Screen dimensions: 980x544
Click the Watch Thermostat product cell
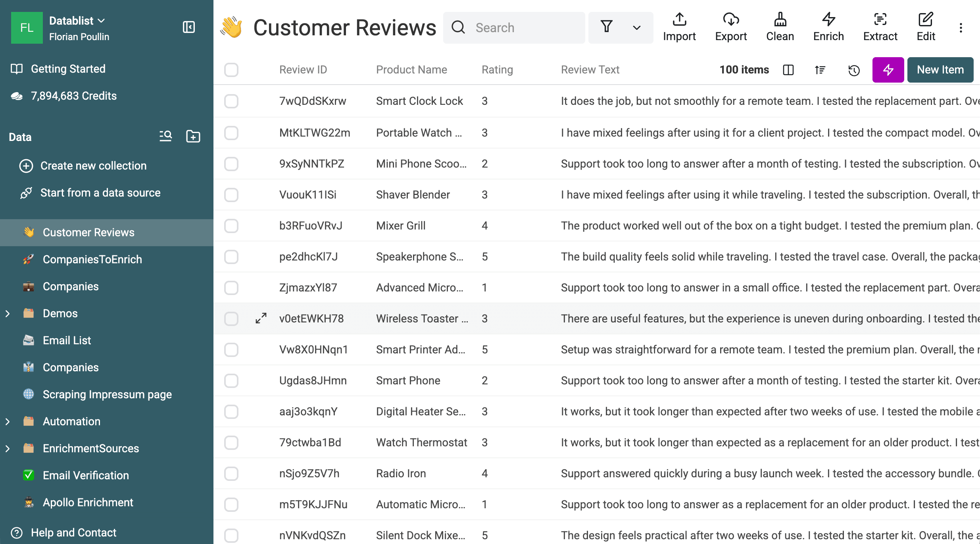[421, 443]
